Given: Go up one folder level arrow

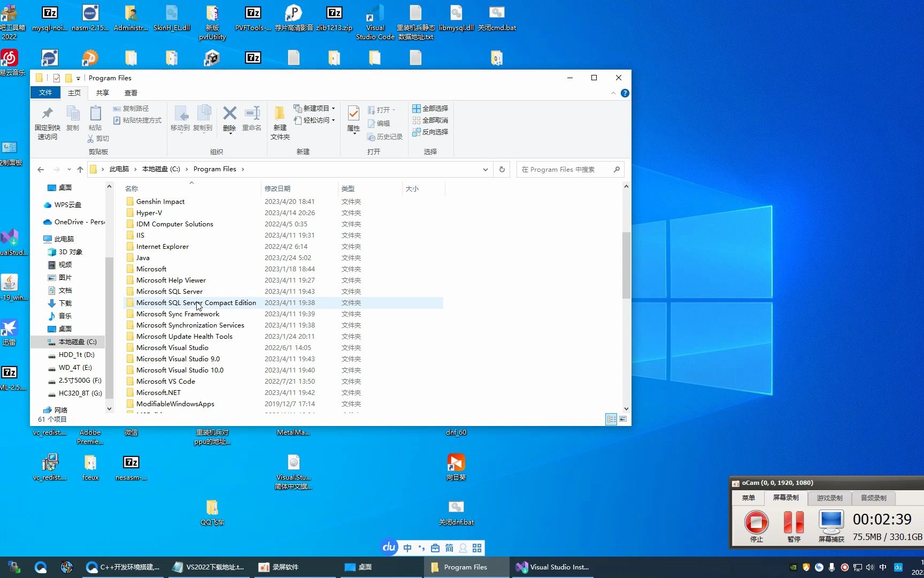Looking at the screenshot, I should (80, 169).
